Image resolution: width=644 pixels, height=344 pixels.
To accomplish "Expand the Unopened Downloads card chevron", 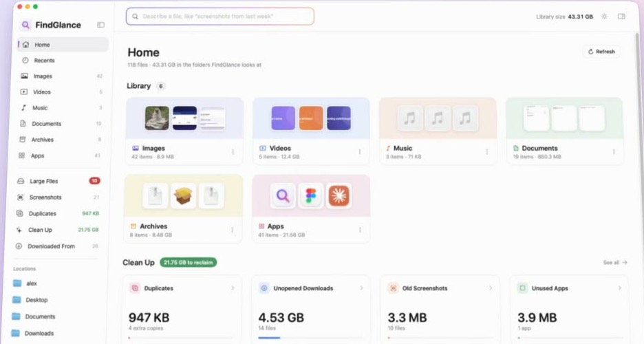I will pyautogui.click(x=361, y=288).
